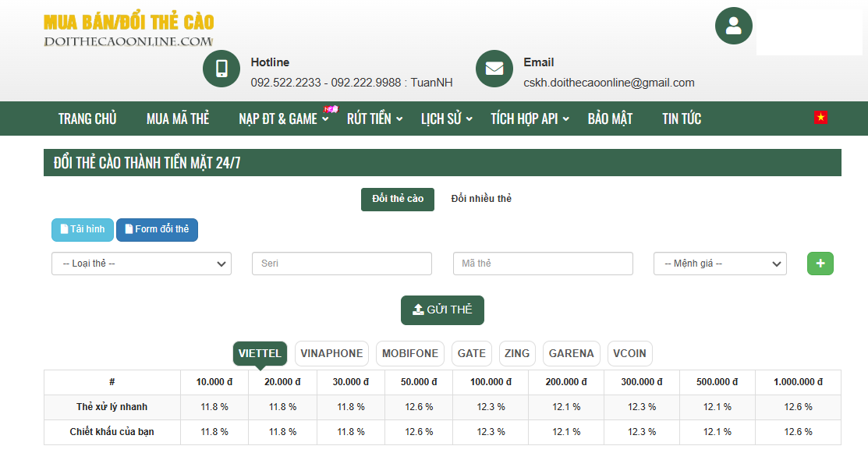Expand the Nạp ĐT & Game menu
The image size is (868, 453).
coord(283,119)
